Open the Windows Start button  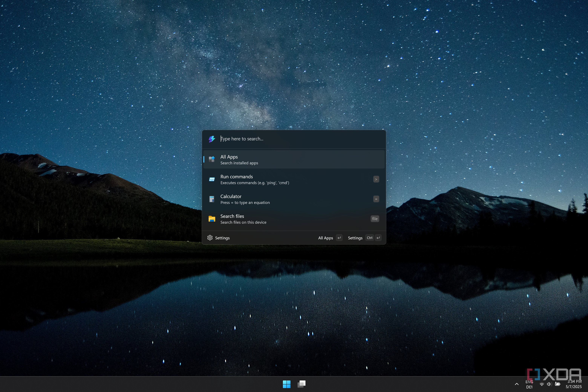(286, 384)
